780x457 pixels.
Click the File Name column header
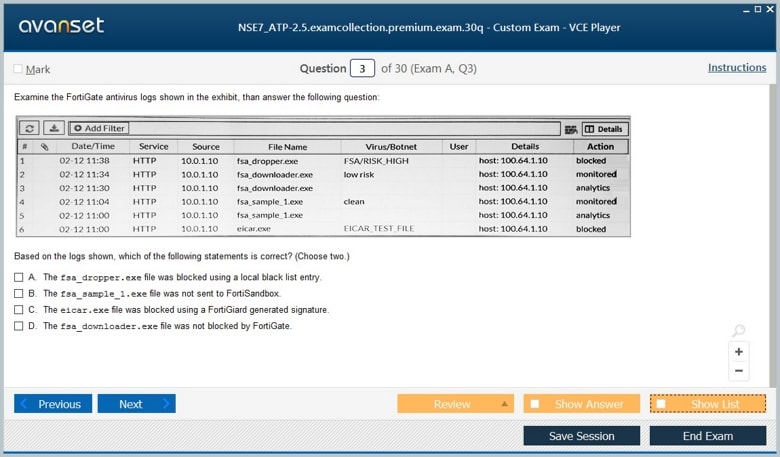coord(288,147)
